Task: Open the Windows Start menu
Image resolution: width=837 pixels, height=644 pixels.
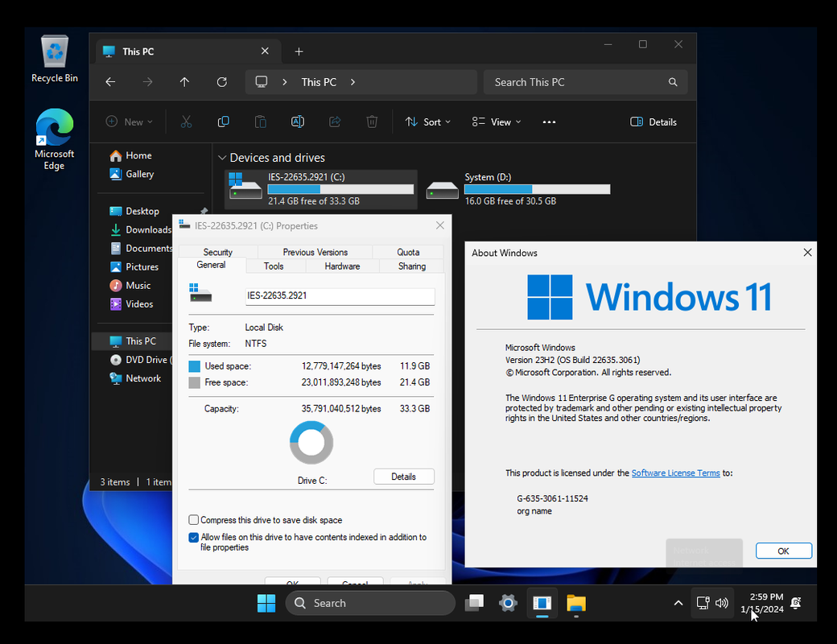Action: [x=266, y=604]
